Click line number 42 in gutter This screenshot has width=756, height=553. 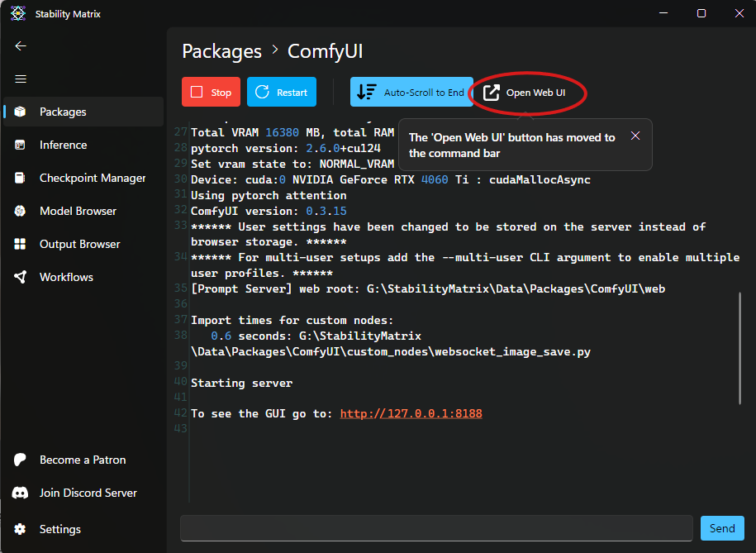pos(180,412)
